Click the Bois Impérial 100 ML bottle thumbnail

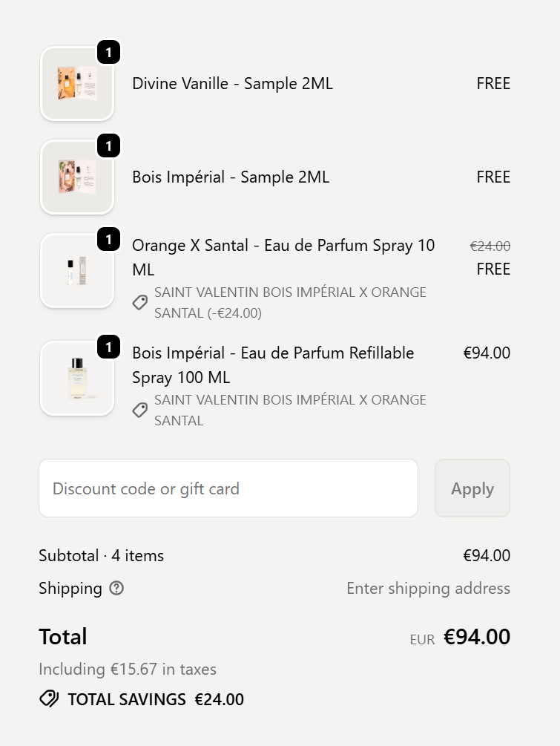pyautogui.click(x=76, y=379)
